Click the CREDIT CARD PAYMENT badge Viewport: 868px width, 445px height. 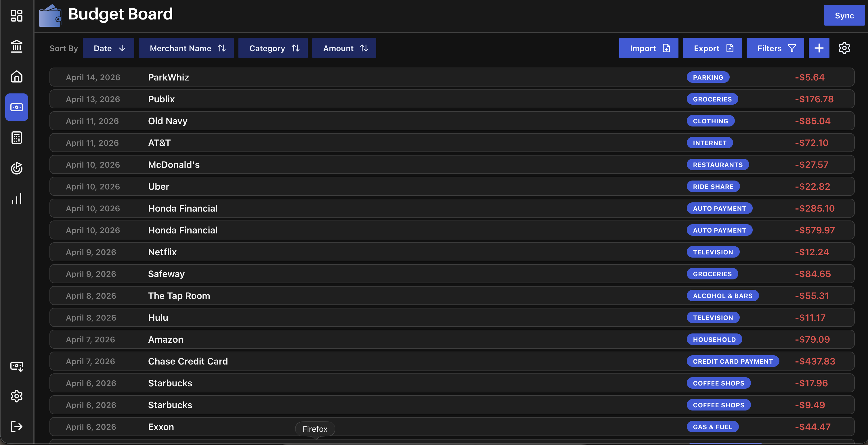tap(733, 361)
